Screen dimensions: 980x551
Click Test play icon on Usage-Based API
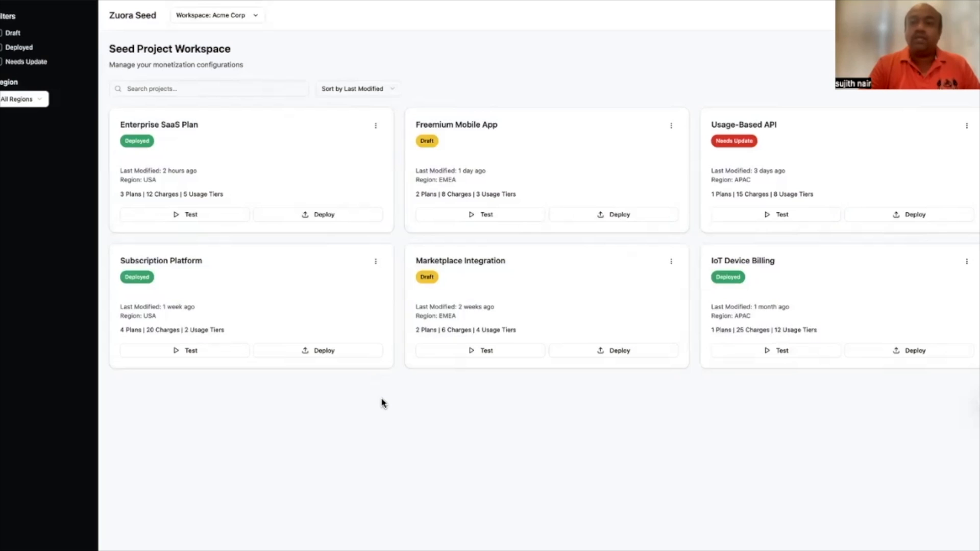tap(767, 215)
